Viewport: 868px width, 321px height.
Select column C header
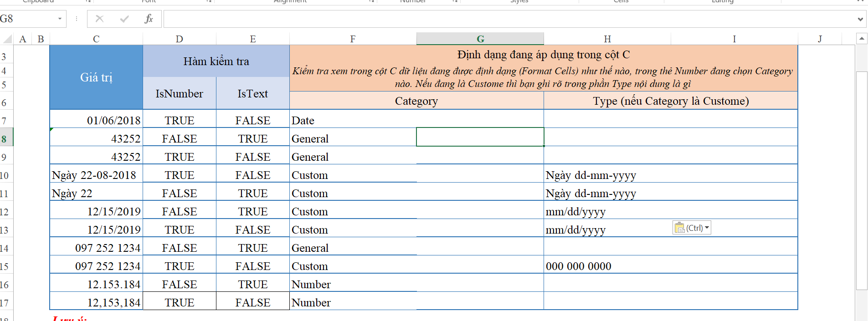click(96, 39)
